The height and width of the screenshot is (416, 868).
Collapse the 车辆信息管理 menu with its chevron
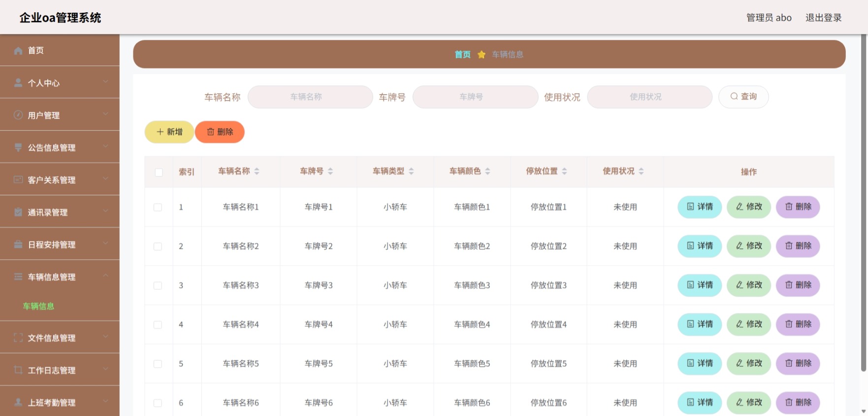[105, 275]
